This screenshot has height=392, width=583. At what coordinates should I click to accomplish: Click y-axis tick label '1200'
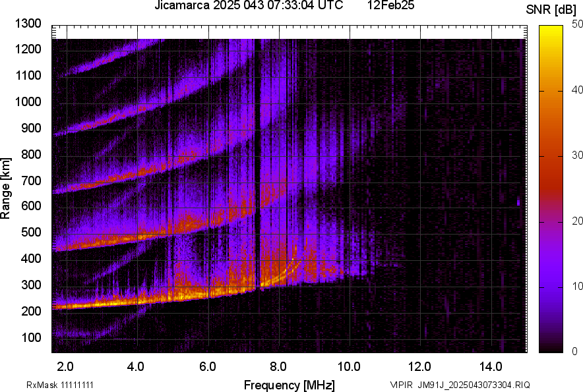pos(28,49)
